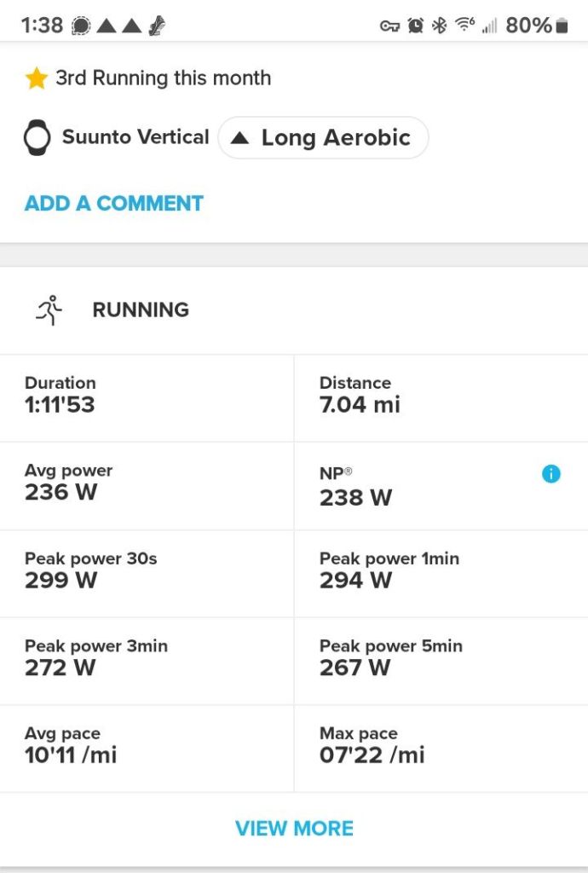Tap the battery indicator icon
588x873 pixels.
pyautogui.click(x=562, y=26)
